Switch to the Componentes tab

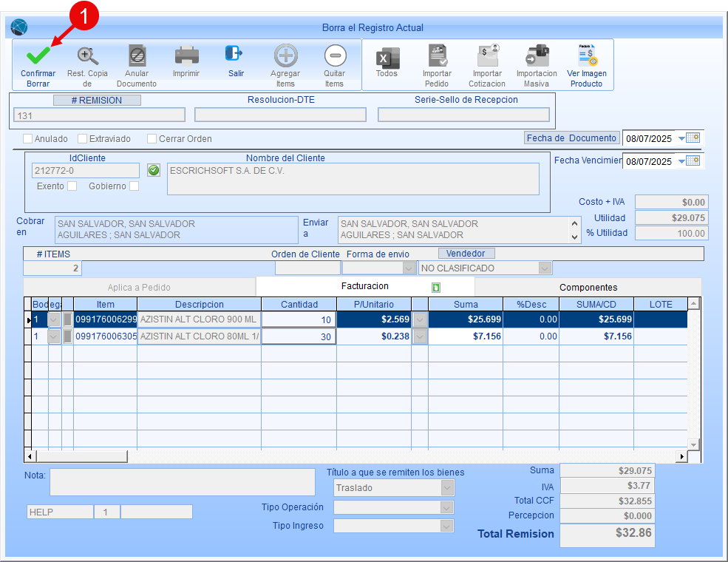click(588, 287)
